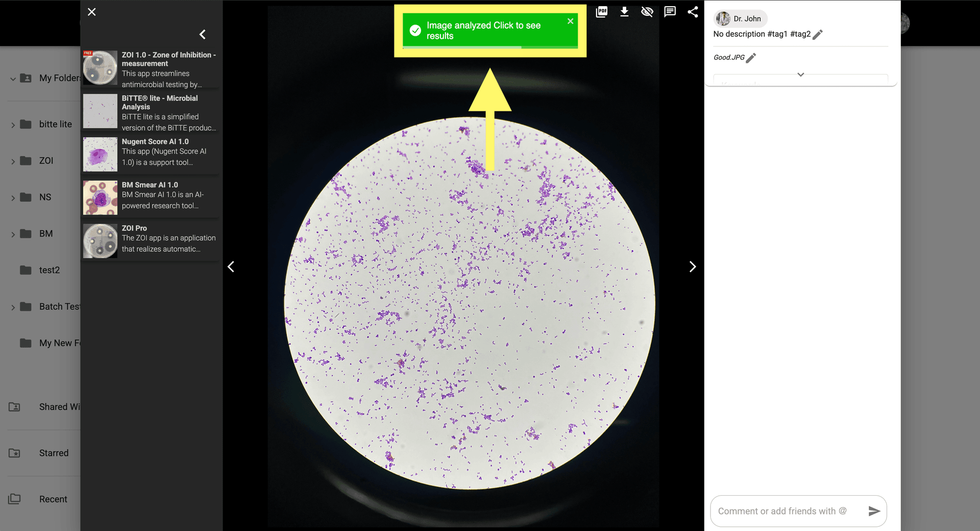Rename Good.JPG with its pencil icon
The image size is (980, 531).
pos(750,58)
